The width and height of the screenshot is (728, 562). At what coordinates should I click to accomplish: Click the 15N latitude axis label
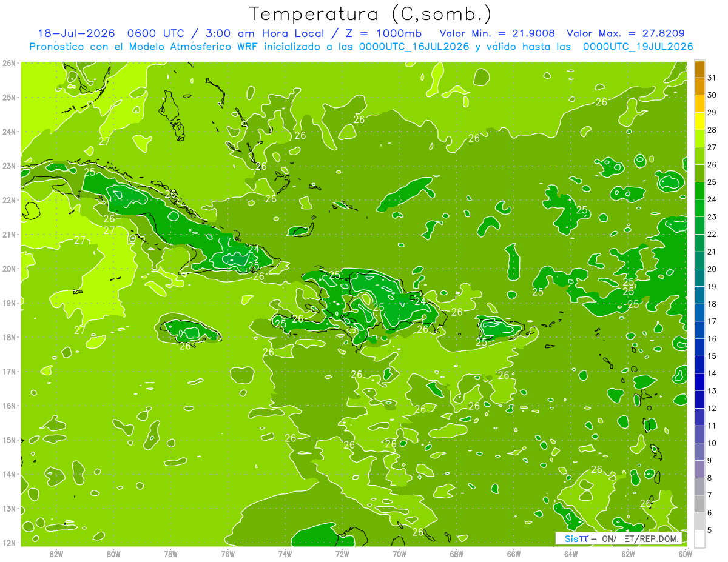coord(8,440)
